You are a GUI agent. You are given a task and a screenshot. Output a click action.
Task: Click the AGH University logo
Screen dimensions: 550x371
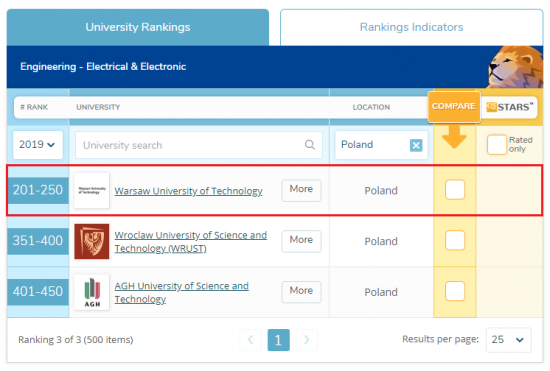(x=92, y=292)
